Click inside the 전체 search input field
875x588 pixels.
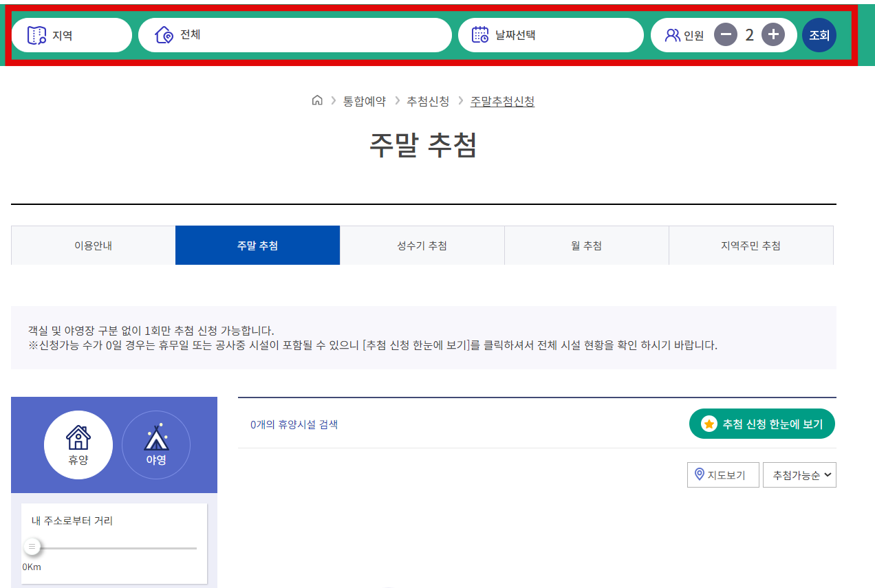point(296,34)
